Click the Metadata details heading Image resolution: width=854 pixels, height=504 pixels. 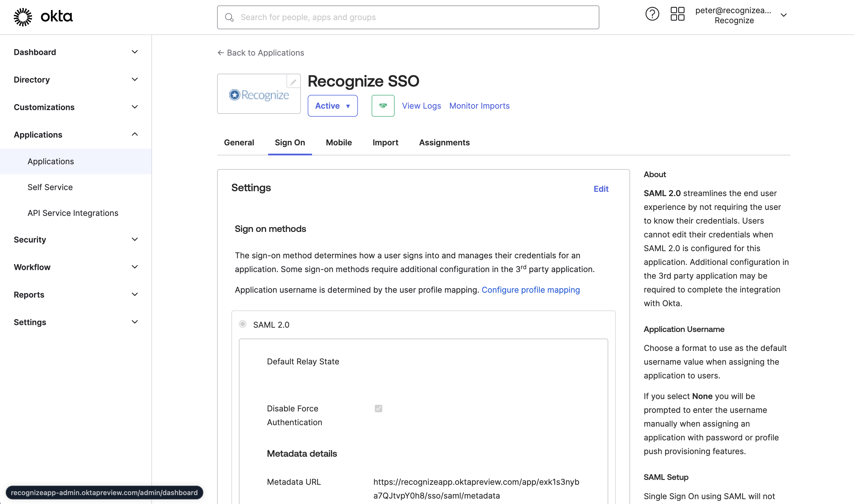[x=302, y=453]
